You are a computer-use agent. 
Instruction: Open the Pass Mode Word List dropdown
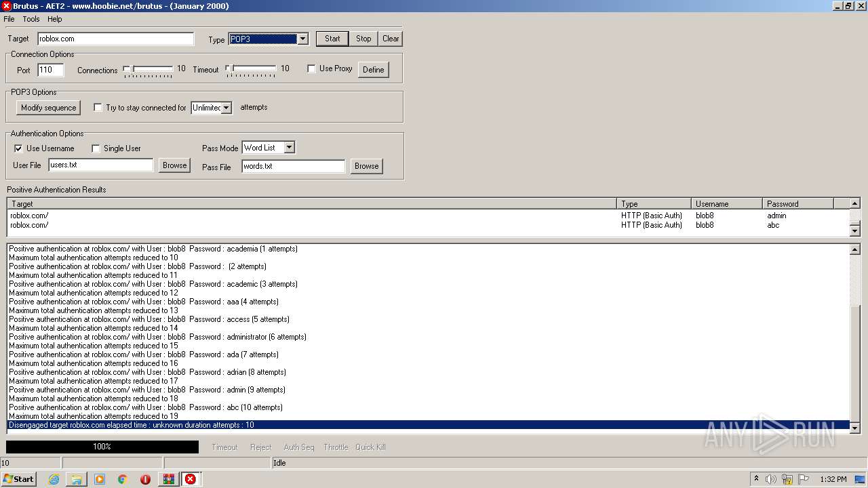(290, 148)
